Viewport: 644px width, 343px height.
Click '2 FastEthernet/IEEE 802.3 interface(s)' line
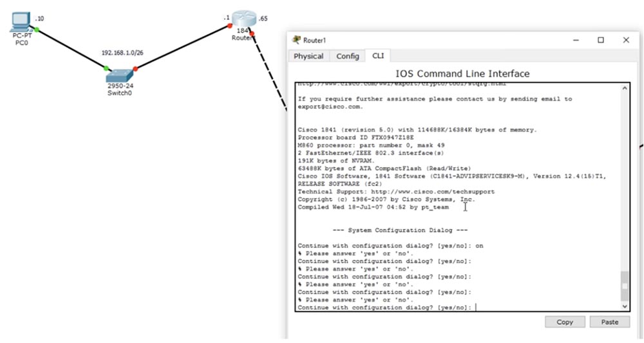pos(371,153)
